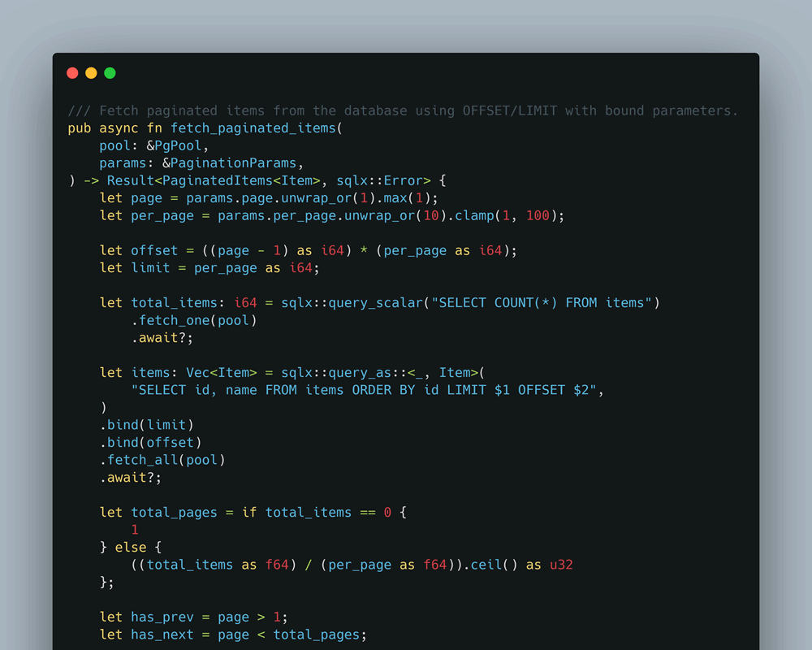Click the red close window button
812x650 pixels.
[72, 72]
